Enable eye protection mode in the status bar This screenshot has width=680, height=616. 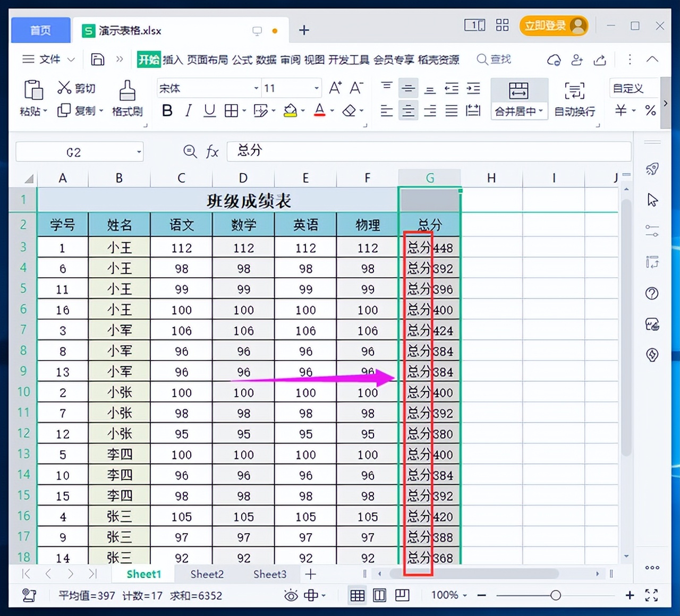coord(291,595)
